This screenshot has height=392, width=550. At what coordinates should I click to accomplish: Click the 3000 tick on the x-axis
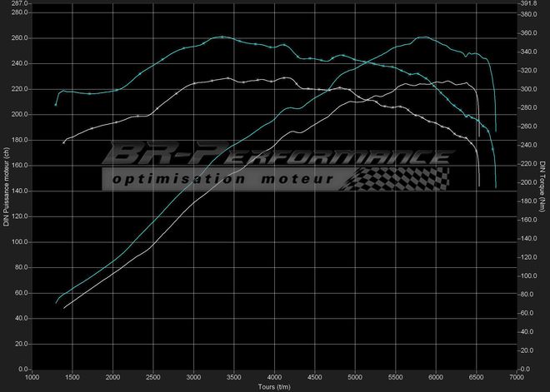[193, 377]
